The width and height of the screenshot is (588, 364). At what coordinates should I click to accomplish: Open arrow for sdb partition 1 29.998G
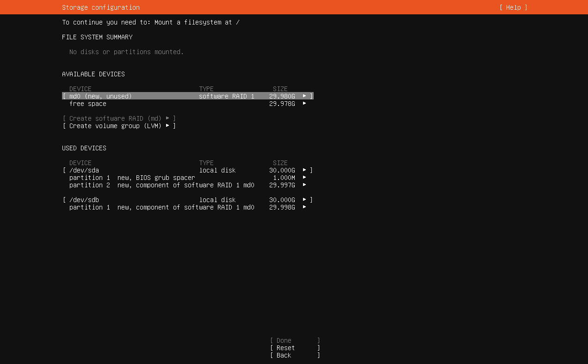[304, 207]
